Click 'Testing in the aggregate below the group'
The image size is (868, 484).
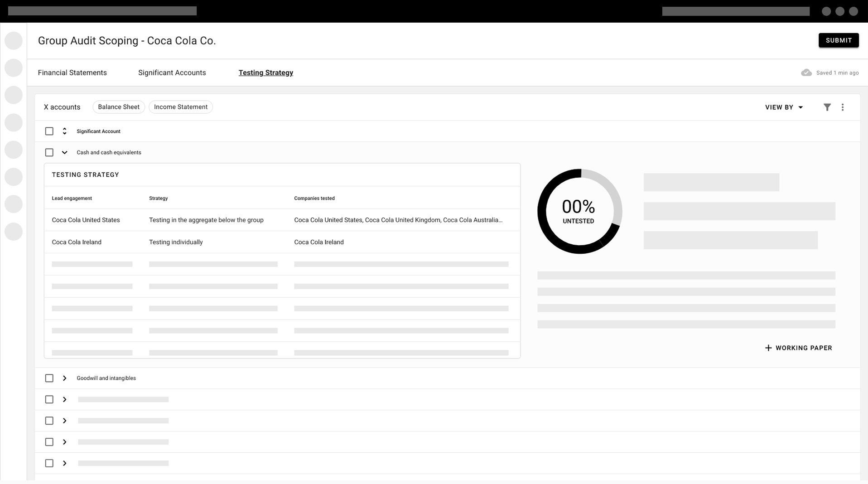(x=206, y=220)
